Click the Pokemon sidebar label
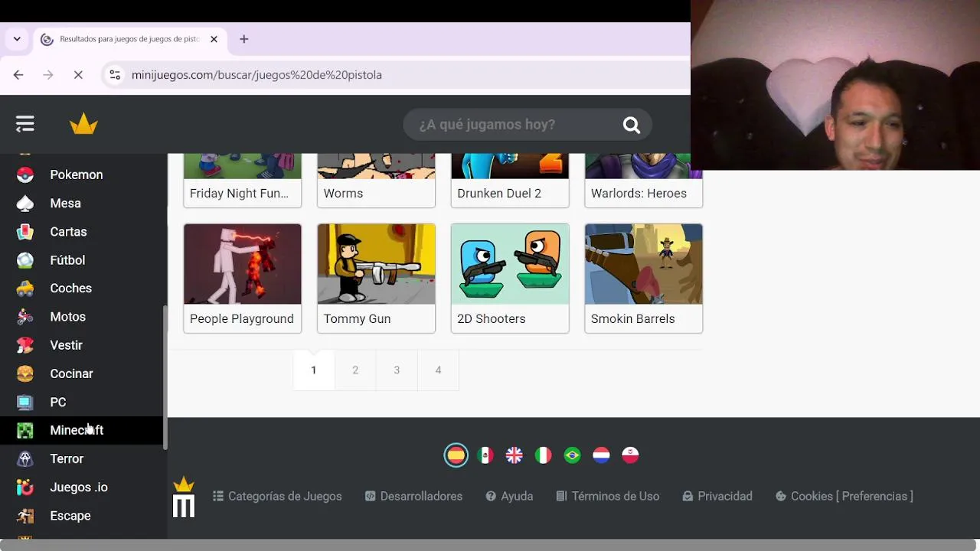 click(77, 174)
